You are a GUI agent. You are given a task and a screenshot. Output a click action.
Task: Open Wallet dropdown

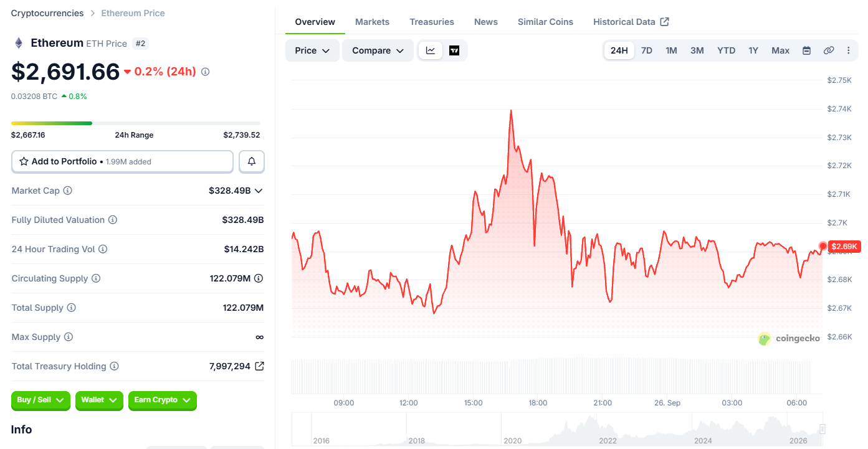point(99,400)
